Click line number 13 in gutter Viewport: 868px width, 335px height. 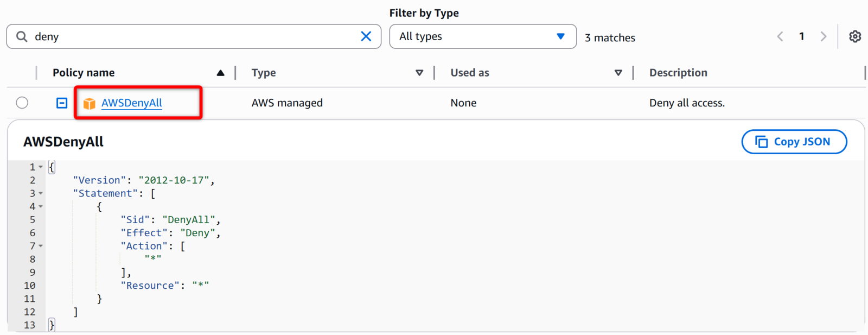coord(30,325)
